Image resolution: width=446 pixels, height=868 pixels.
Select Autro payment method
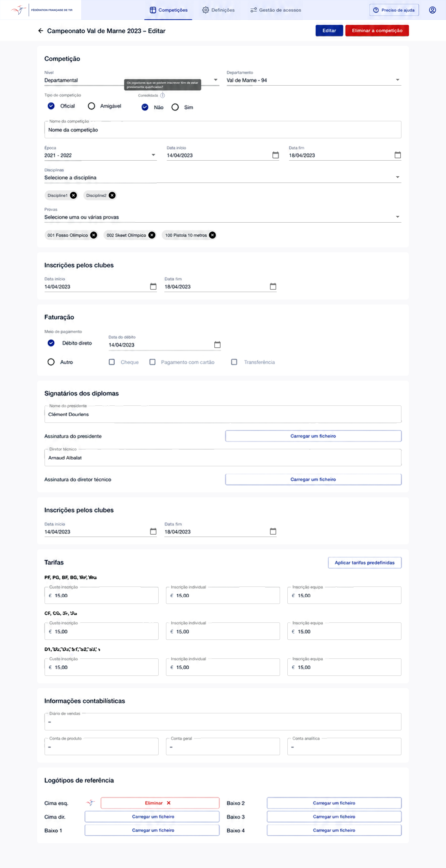click(x=51, y=362)
